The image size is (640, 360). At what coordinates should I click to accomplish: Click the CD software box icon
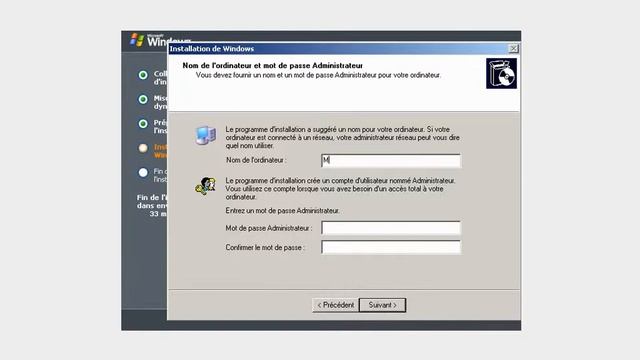pos(501,73)
